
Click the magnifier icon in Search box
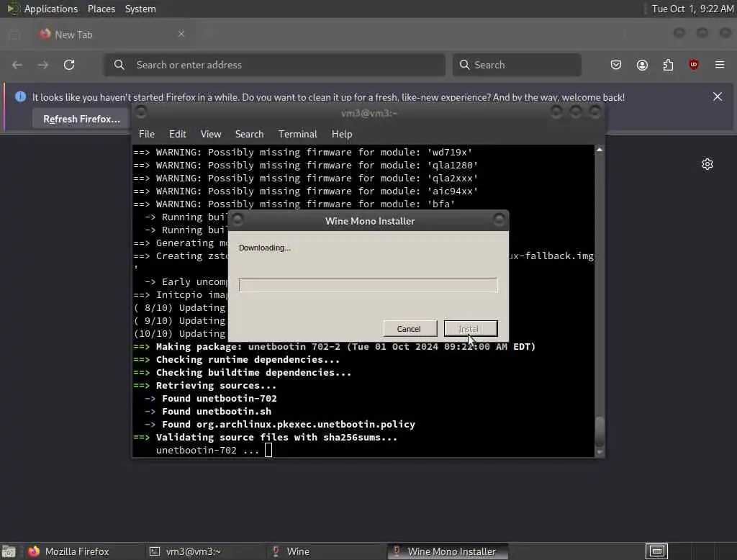tap(464, 65)
